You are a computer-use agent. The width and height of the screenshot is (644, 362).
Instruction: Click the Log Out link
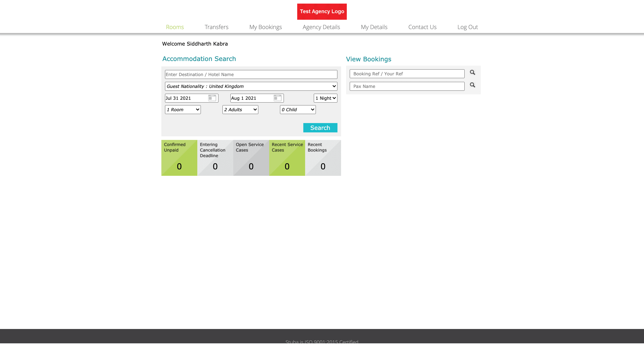[x=468, y=27]
